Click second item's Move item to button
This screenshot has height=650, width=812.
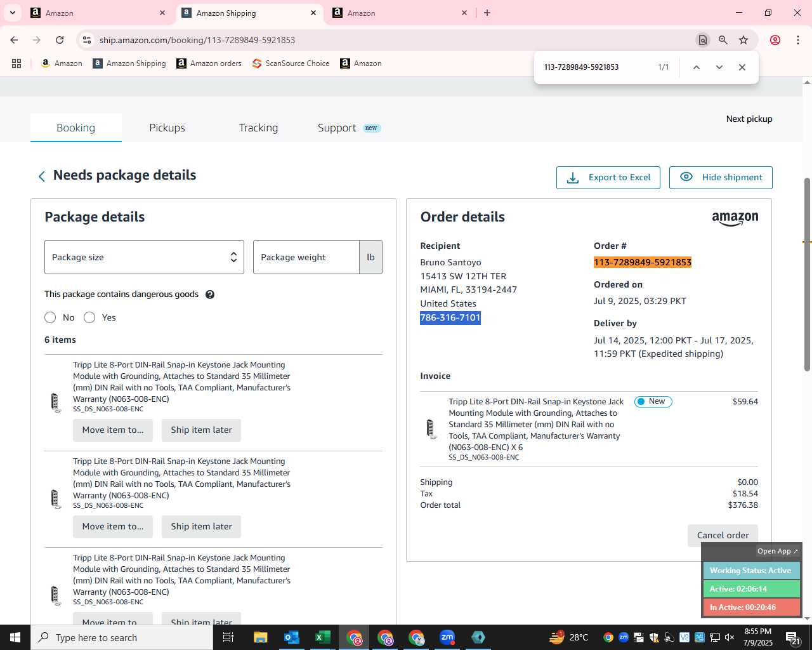113,527
